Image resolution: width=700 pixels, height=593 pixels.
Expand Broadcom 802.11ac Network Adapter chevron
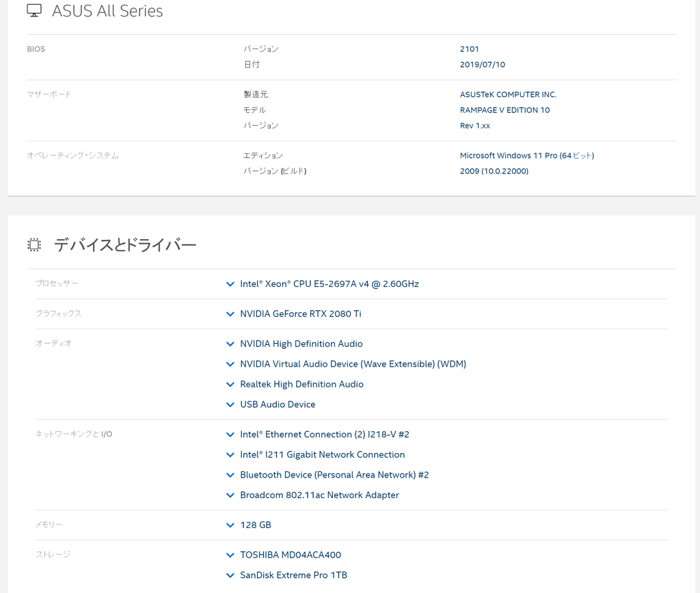coord(230,495)
